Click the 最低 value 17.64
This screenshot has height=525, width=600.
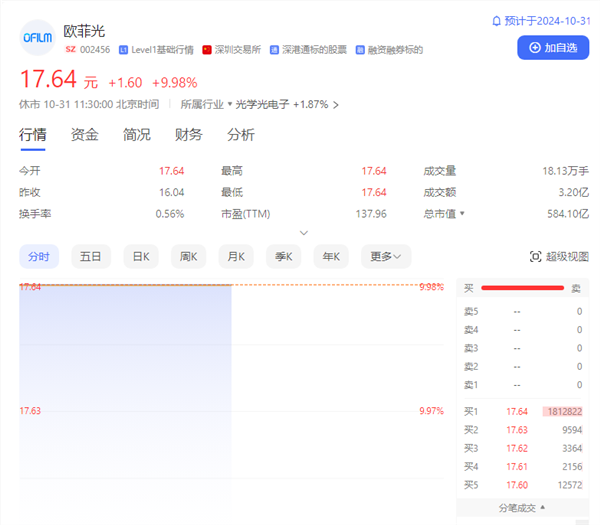coord(374,192)
